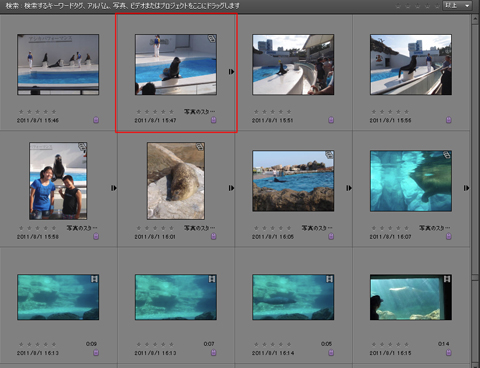Click the purple tag icon for photo 2011/8/1 15:46

pyautogui.click(x=96, y=120)
